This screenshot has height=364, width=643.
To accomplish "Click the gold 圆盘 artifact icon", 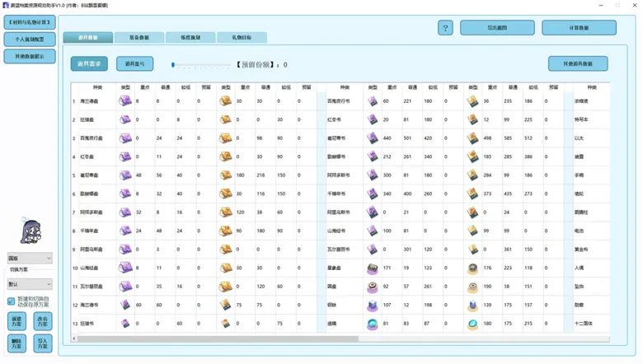I will pyautogui.click(x=473, y=287).
